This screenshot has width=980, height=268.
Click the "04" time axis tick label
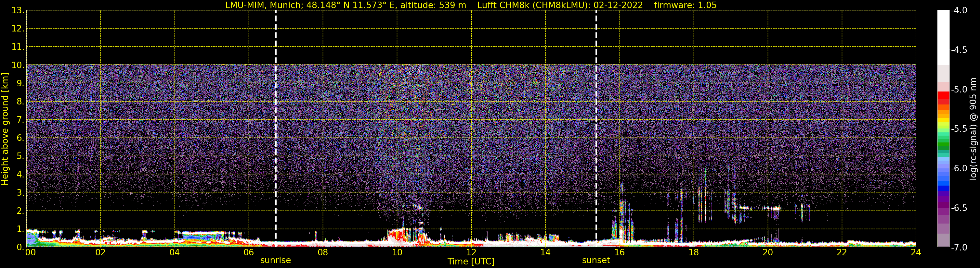pyautogui.click(x=175, y=252)
